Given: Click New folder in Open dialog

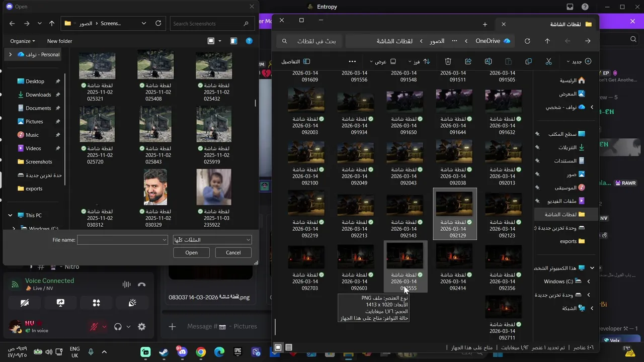Looking at the screenshot, I should (59, 41).
